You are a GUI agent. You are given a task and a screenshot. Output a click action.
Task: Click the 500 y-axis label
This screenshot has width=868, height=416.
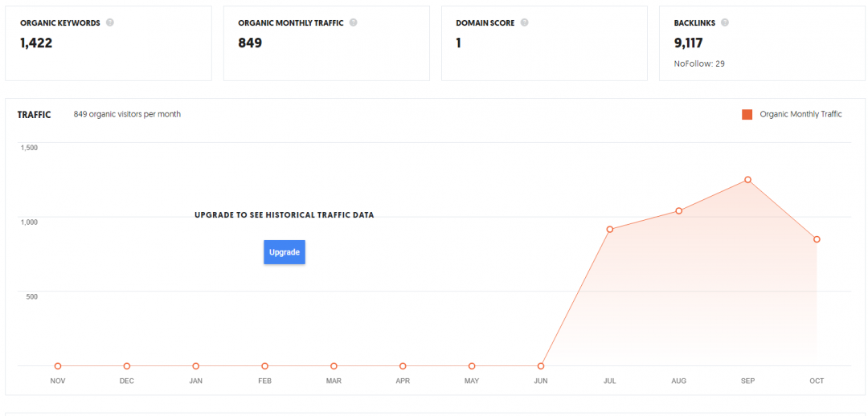click(33, 296)
